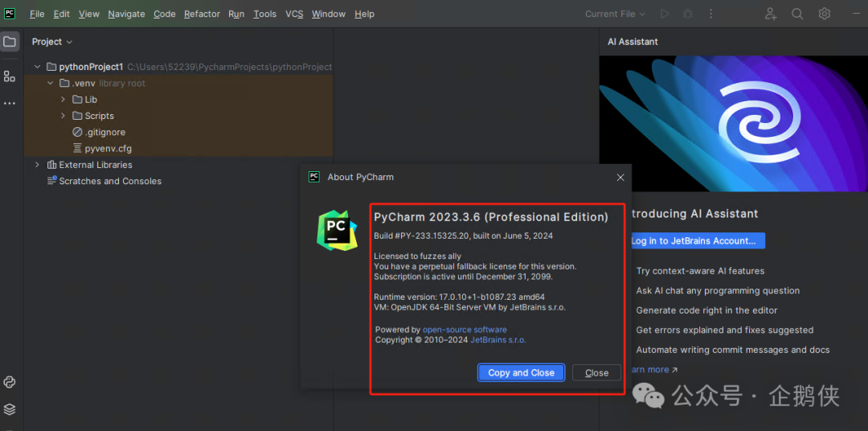Click Ask AI chat any programming question
The height and width of the screenshot is (431, 868).
pos(718,291)
